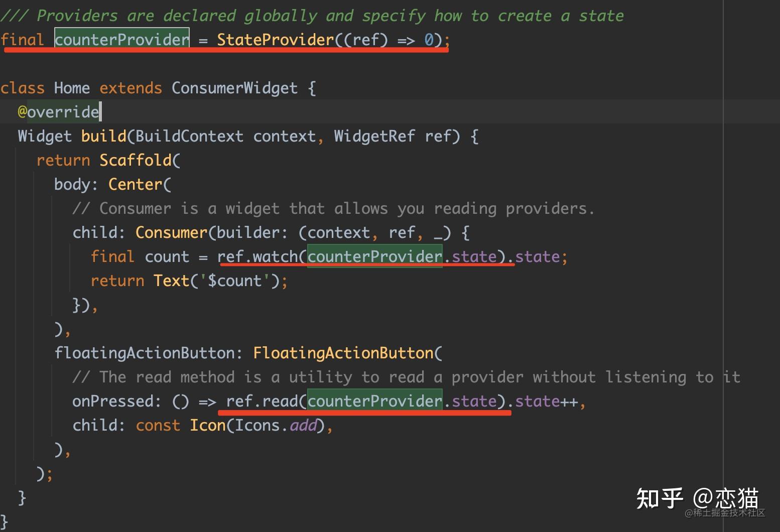Click ConsumerWidget in the class declaration
This screenshot has height=532, width=780.
[234, 88]
